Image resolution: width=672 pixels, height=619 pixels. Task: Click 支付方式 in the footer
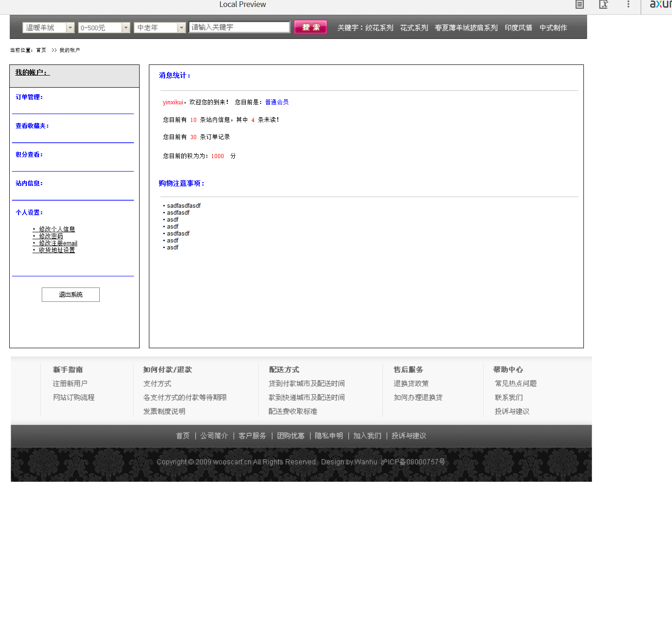pos(157,383)
